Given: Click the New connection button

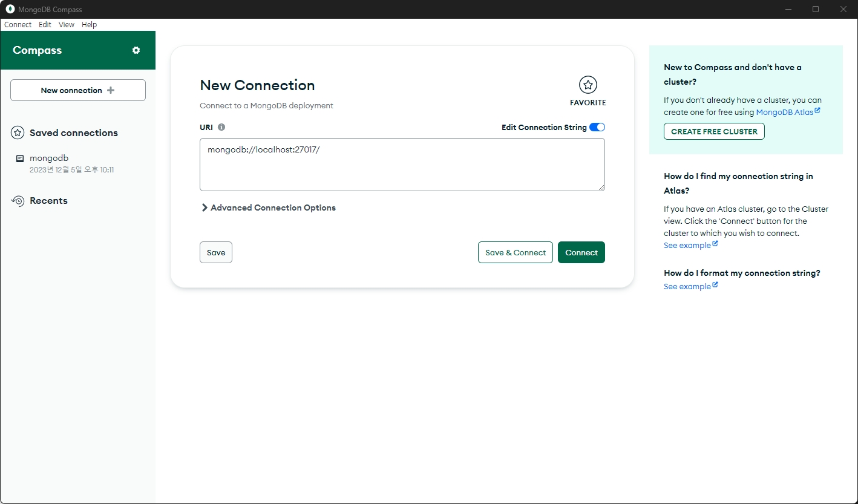Looking at the screenshot, I should (x=78, y=90).
